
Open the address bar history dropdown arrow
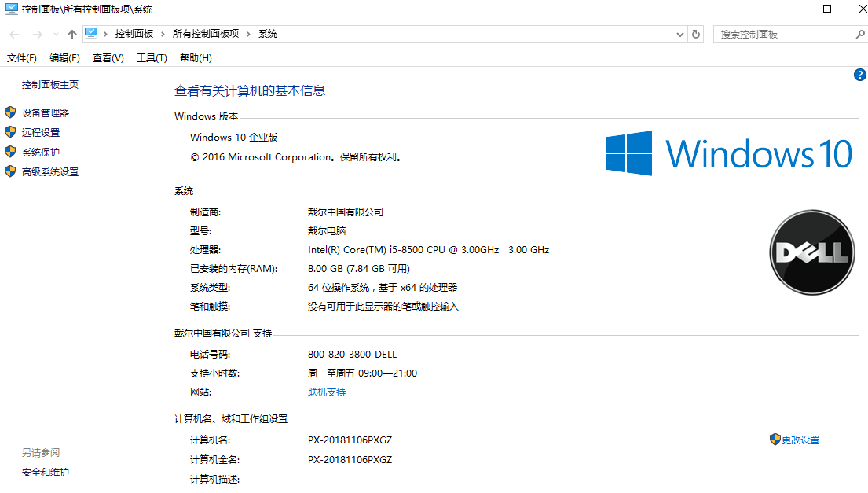[679, 34]
